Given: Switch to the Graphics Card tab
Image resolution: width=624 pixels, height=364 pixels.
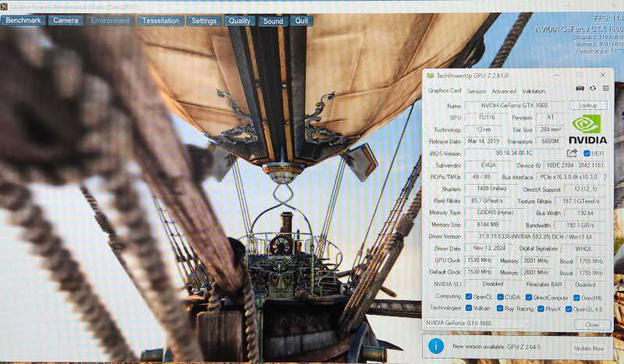Looking at the screenshot, I should click(x=444, y=90).
